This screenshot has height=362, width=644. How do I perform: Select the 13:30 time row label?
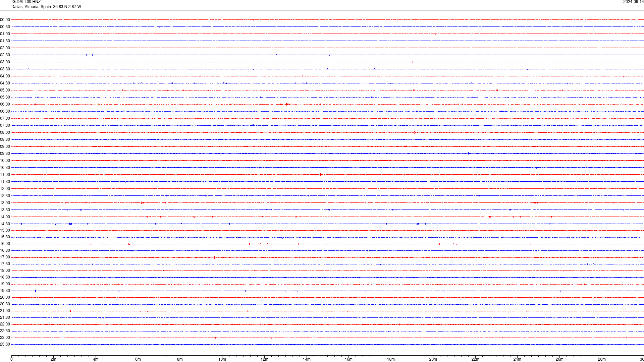coord(5,210)
